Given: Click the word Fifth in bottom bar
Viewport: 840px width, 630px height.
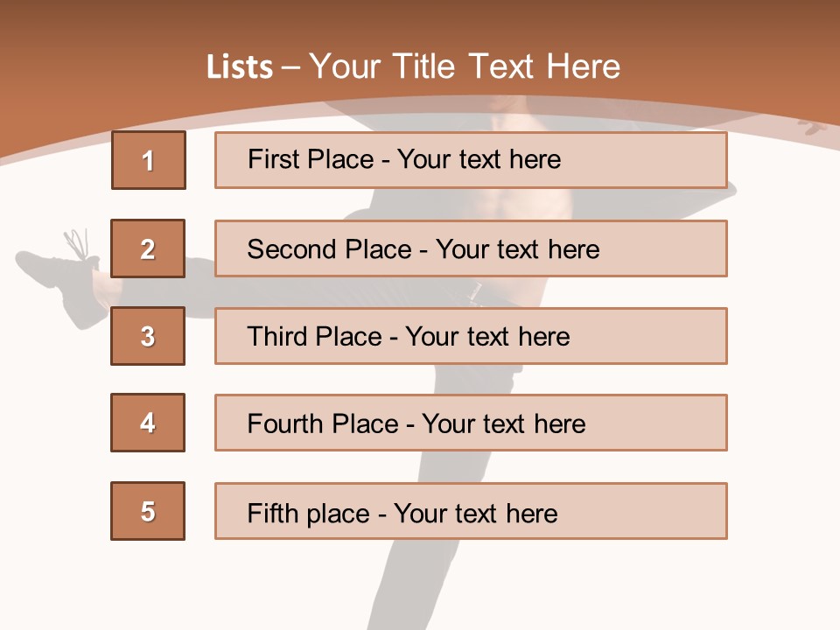Looking at the screenshot, I should click(271, 513).
